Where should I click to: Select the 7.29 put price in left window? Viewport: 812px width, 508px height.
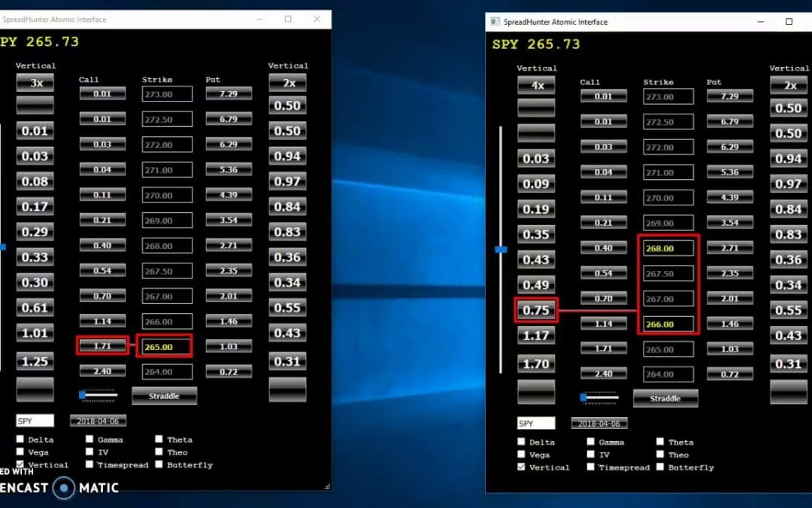coord(229,93)
